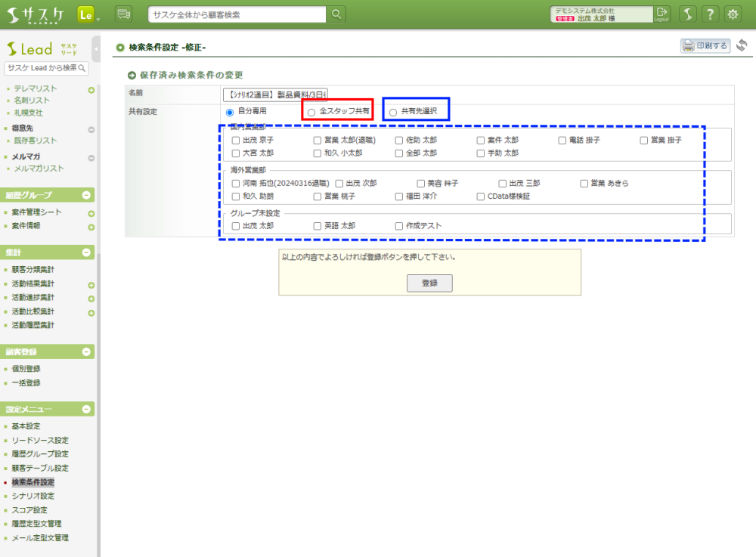Image resolution: width=756 pixels, height=557 pixels.
Task: Open 顧客分類集計 in sidebar
Action: pos(33,270)
